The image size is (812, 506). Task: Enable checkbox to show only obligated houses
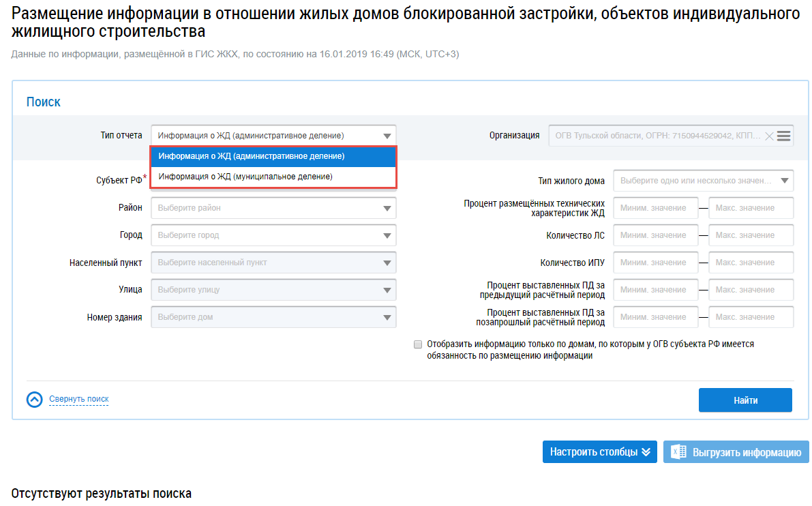(x=418, y=344)
